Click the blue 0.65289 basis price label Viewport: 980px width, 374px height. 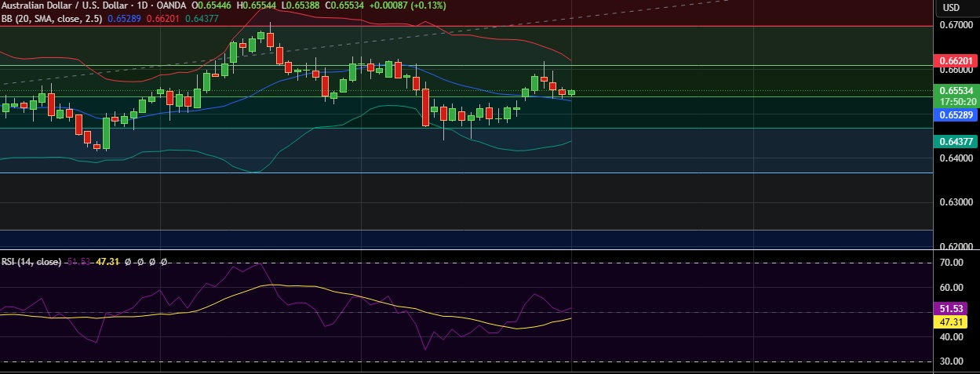pyautogui.click(x=954, y=114)
